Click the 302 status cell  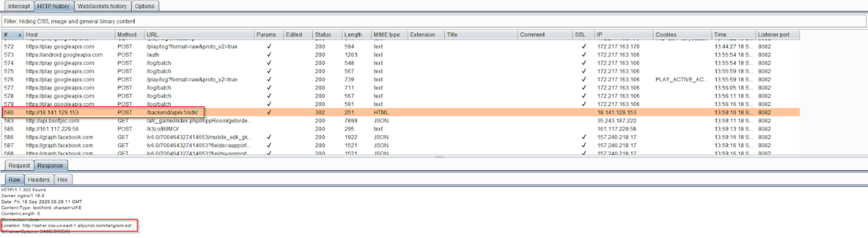coord(320,112)
